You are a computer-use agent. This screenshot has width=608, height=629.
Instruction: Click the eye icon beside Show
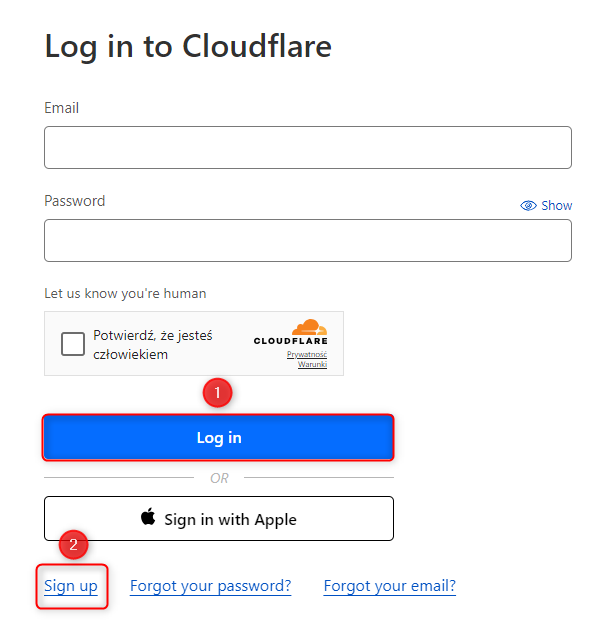(528, 205)
